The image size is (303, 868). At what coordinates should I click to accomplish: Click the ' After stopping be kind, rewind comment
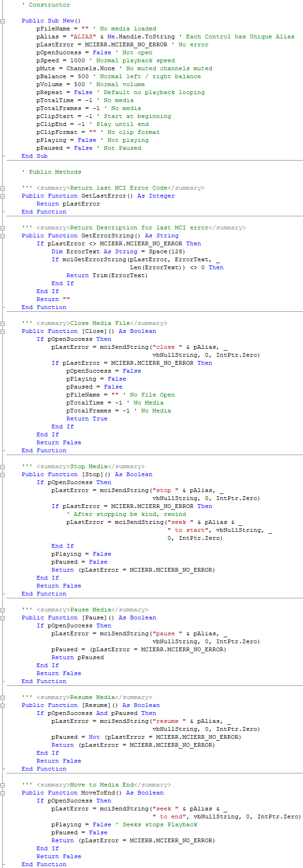pos(126,514)
